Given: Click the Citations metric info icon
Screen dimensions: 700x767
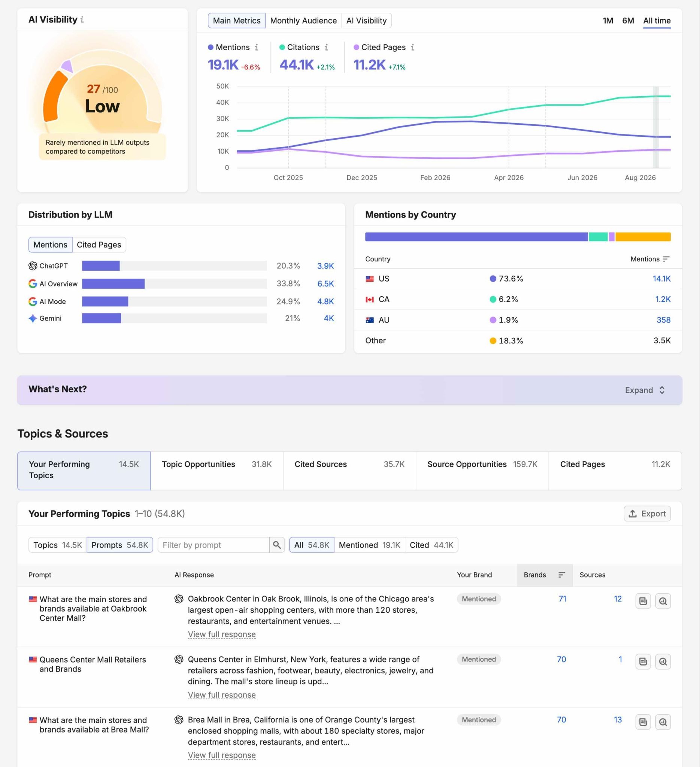Looking at the screenshot, I should pyautogui.click(x=327, y=47).
